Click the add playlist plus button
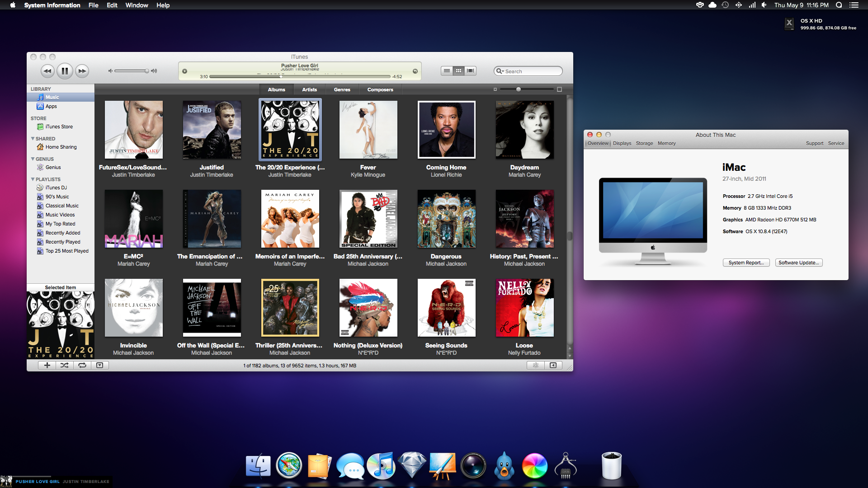This screenshot has width=868, height=488. coord(47,365)
